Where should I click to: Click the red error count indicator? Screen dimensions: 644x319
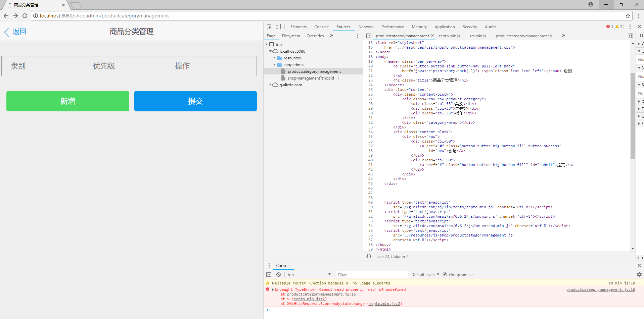610,27
